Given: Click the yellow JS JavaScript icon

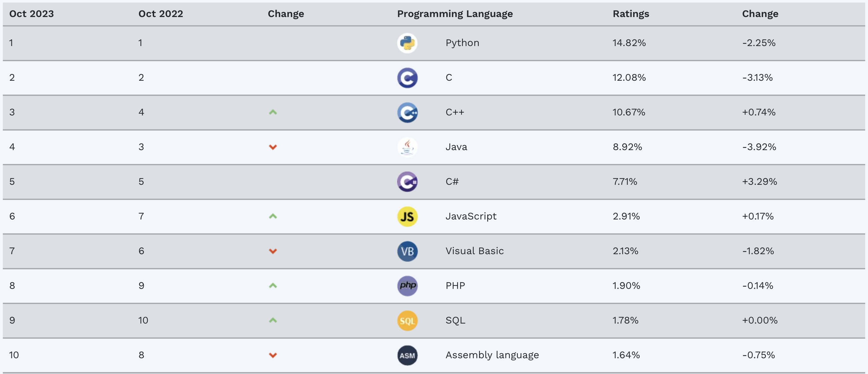Looking at the screenshot, I should pyautogui.click(x=407, y=217).
